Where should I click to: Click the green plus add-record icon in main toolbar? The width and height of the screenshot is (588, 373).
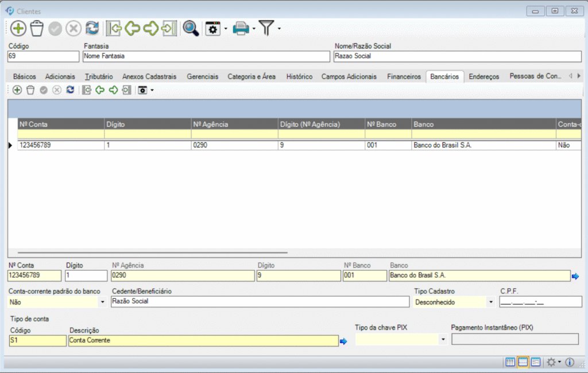(x=18, y=28)
